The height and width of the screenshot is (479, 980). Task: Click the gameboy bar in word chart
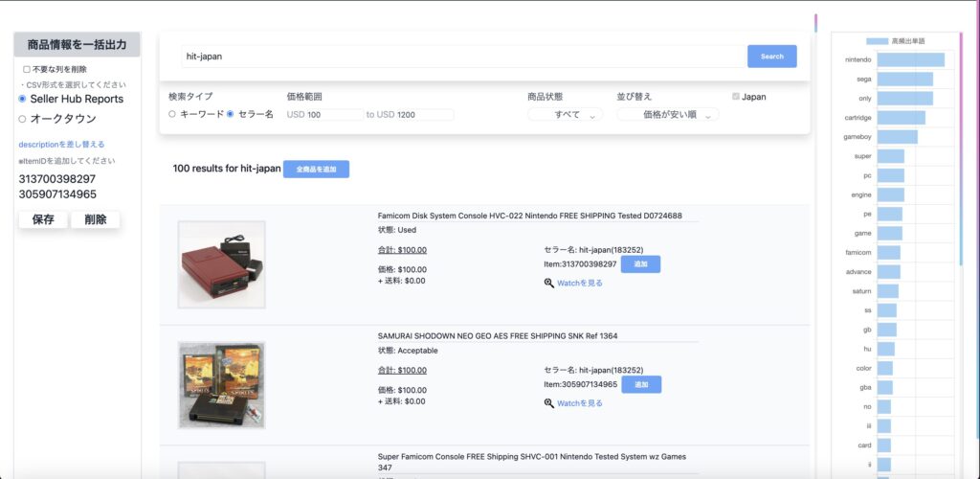(898, 137)
